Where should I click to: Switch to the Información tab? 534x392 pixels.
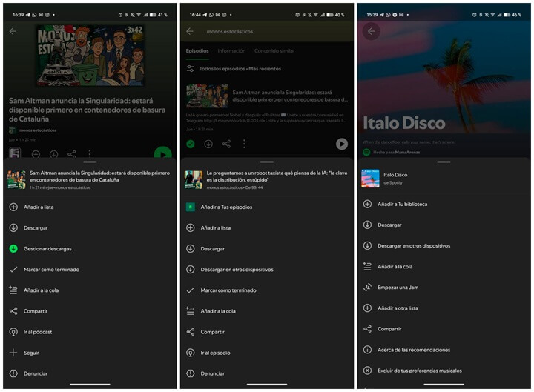click(231, 50)
